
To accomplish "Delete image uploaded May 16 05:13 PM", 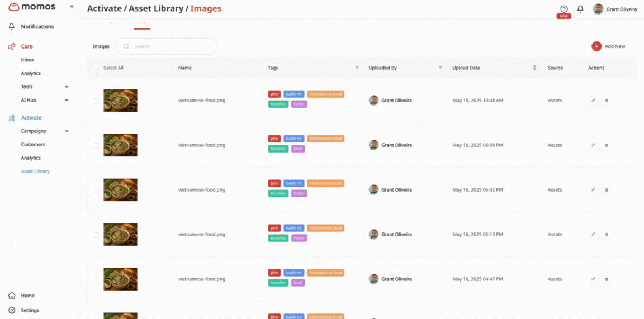I will (x=607, y=235).
